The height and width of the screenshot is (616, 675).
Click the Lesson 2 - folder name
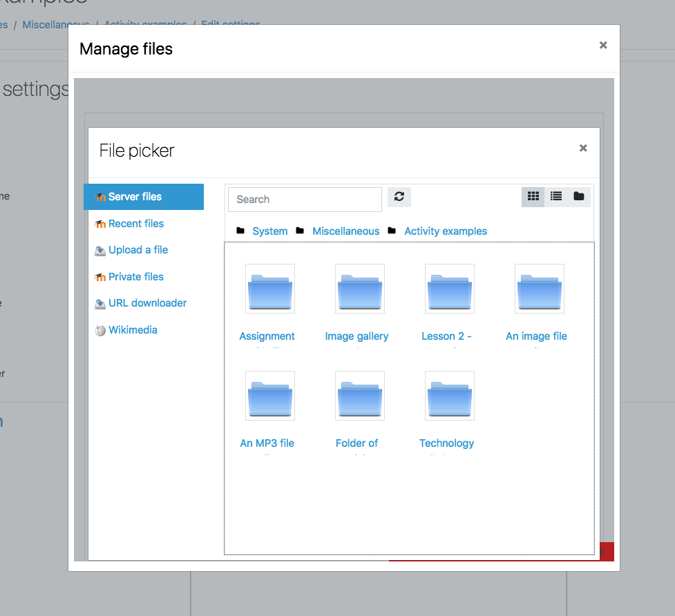(446, 336)
